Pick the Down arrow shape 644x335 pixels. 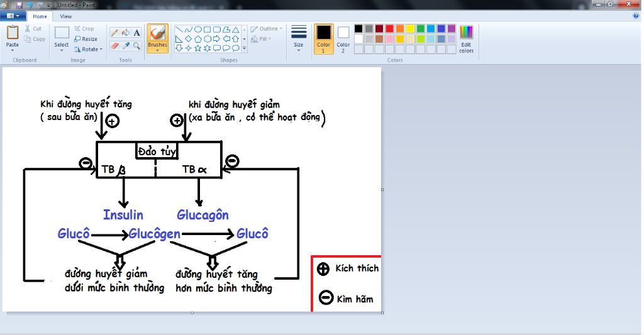(x=179, y=48)
